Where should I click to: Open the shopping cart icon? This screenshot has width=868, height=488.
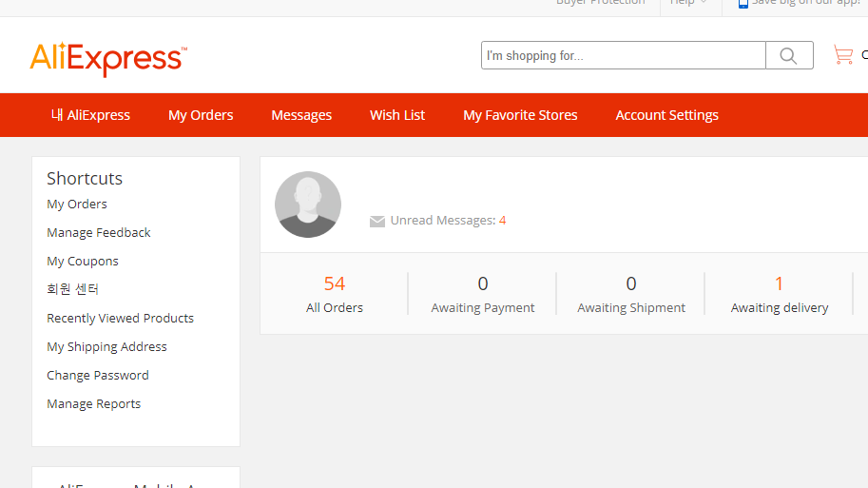(x=843, y=55)
